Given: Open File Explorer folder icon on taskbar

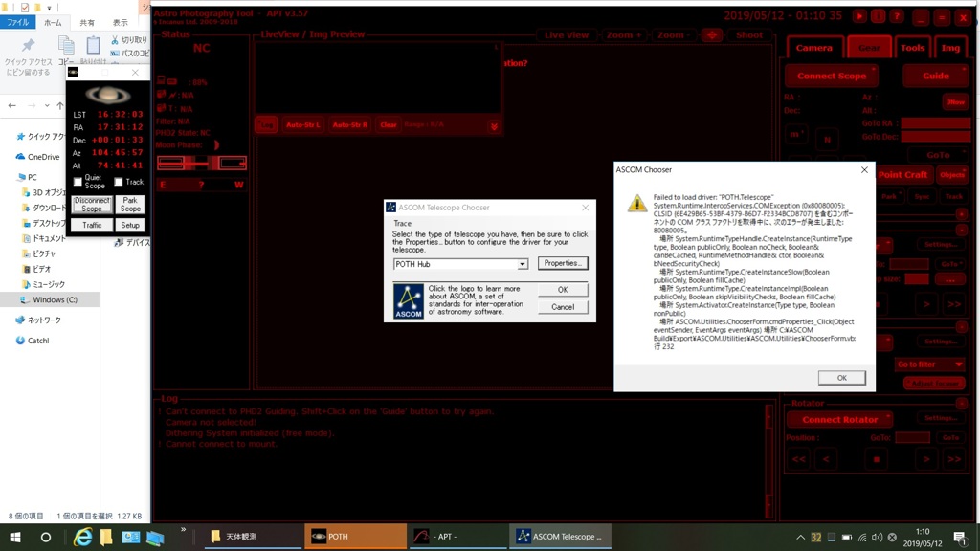Looking at the screenshot, I should [x=106, y=537].
